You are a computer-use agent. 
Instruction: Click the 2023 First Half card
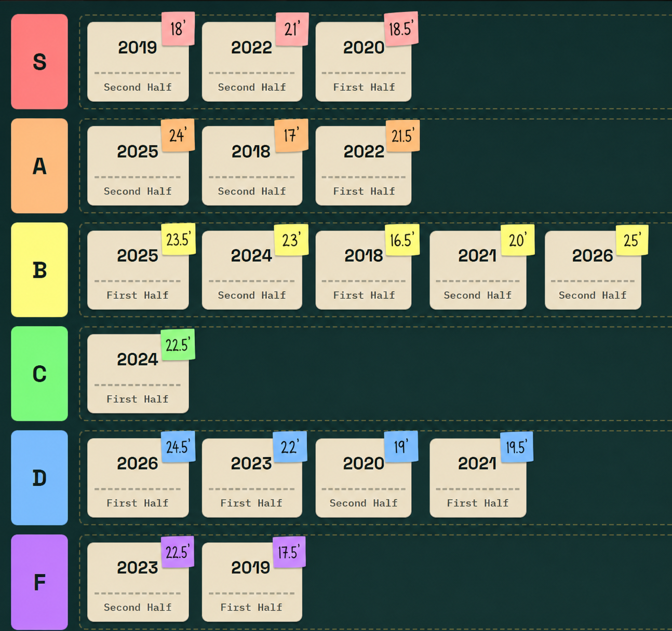[x=252, y=478]
